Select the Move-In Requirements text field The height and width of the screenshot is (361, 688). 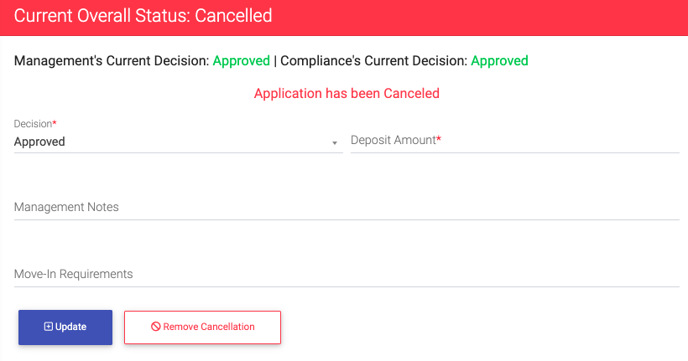(x=347, y=274)
